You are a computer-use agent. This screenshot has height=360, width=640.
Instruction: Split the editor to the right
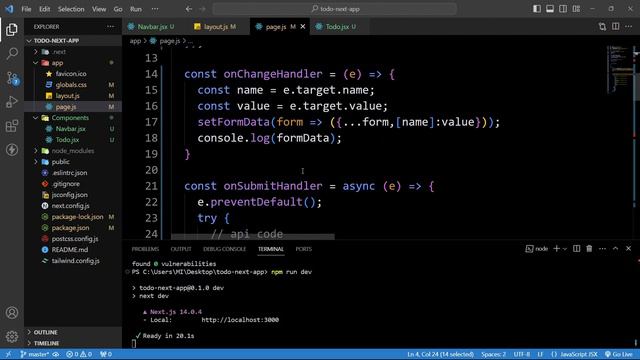[616, 27]
